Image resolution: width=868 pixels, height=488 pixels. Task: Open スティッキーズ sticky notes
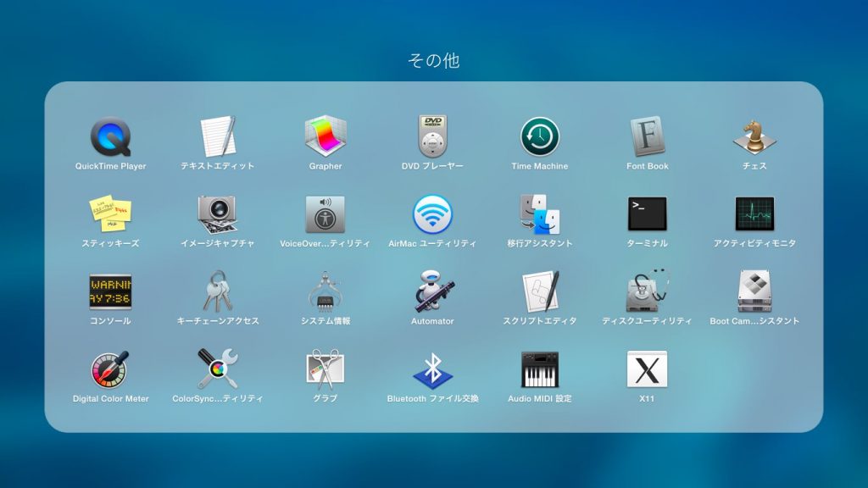click(x=111, y=213)
